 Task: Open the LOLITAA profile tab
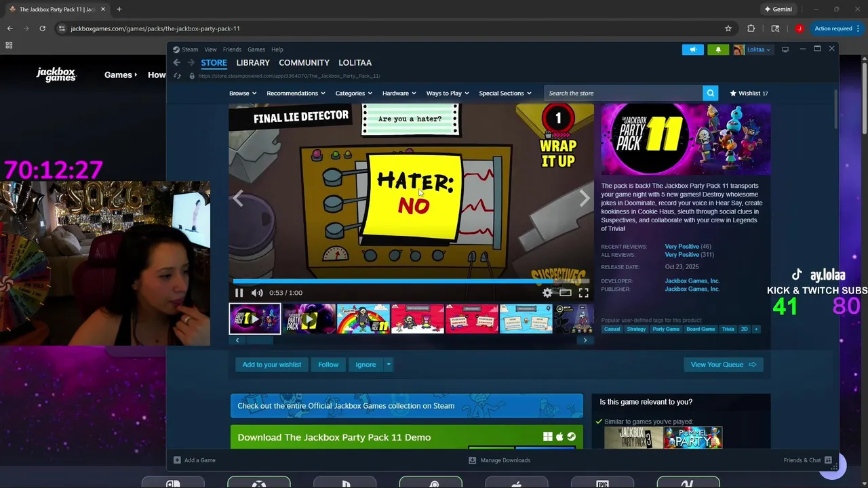click(x=355, y=62)
